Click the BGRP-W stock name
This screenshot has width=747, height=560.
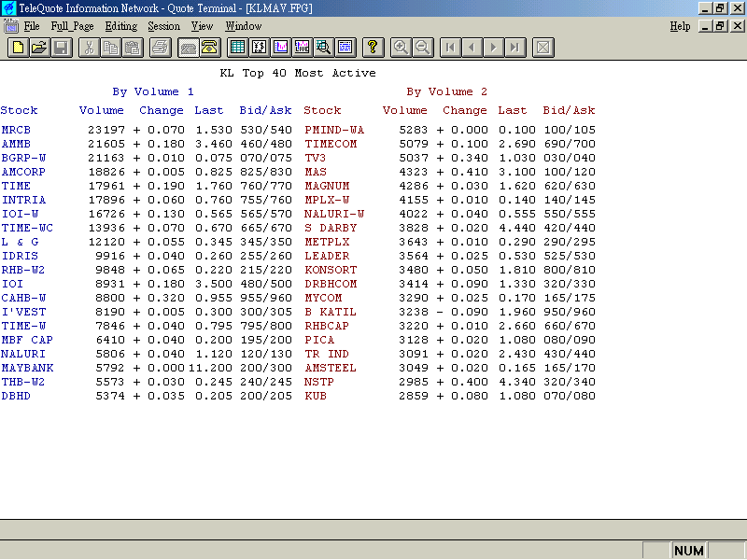tap(24, 158)
